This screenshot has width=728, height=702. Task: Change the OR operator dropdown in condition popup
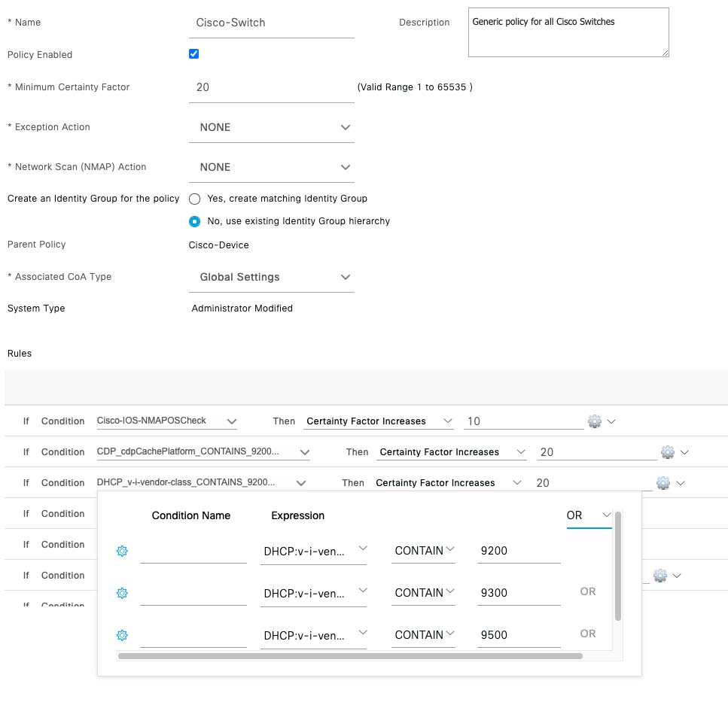tap(589, 515)
